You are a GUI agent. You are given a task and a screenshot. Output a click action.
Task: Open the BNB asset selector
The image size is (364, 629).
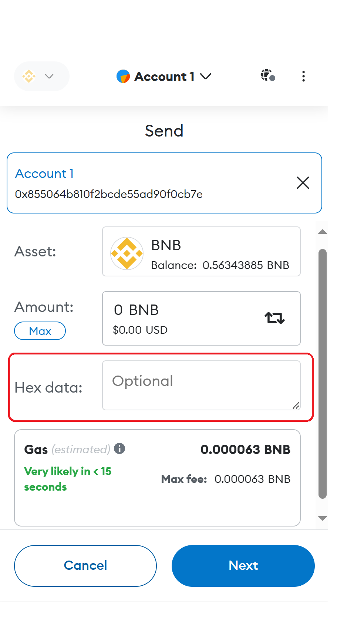[x=201, y=252]
